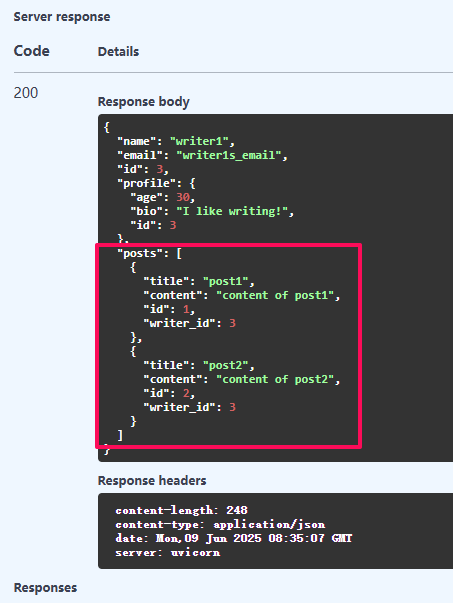Click the "content of post1" string
This screenshot has width=453, height=603.
[x=275, y=295]
